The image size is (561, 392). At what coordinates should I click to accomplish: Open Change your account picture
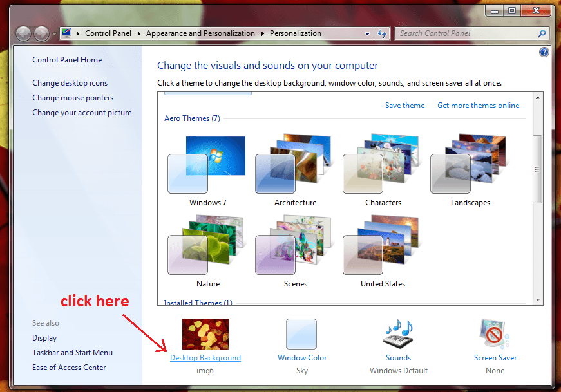pyautogui.click(x=82, y=113)
